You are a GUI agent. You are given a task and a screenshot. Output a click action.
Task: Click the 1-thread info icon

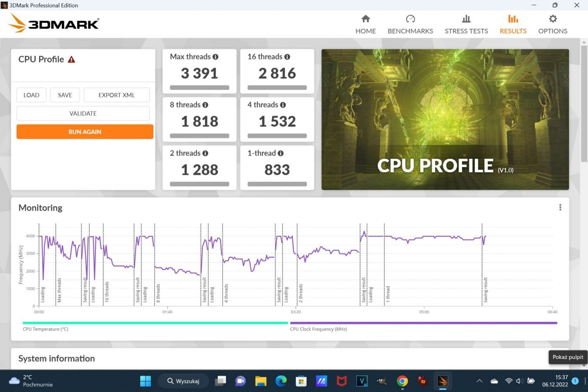pos(280,153)
